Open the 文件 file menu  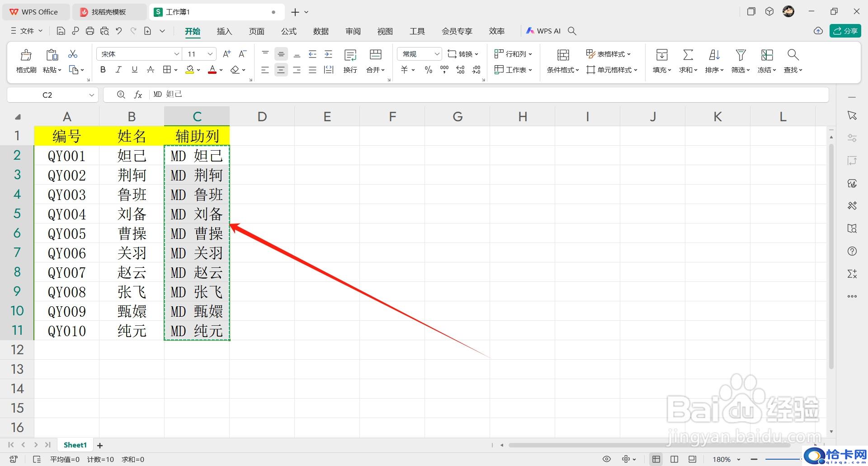pos(27,31)
